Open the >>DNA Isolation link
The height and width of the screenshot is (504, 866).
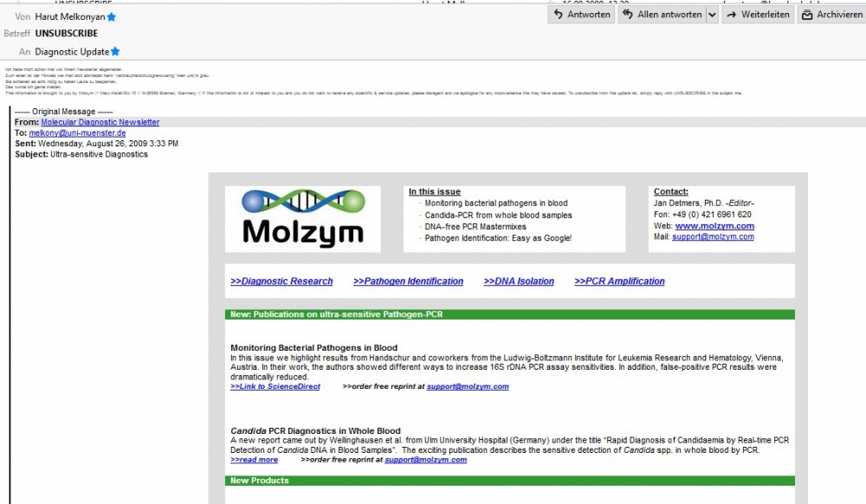pyautogui.click(x=519, y=281)
